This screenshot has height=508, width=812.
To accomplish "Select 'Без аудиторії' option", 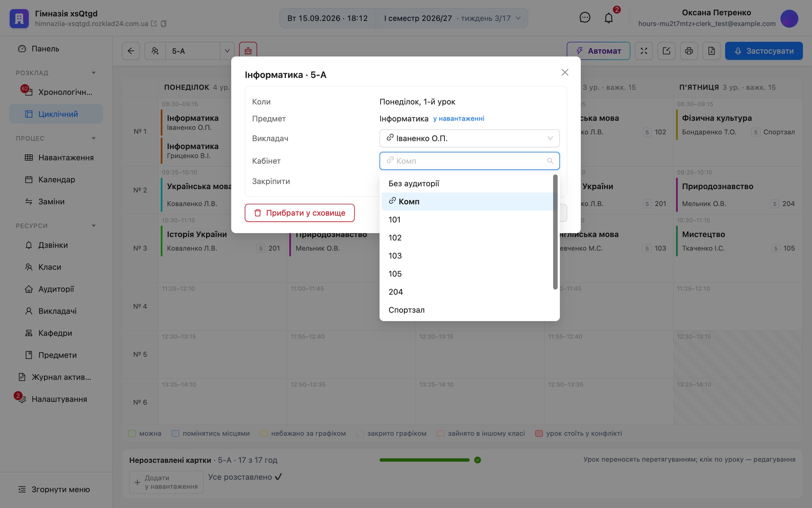I will (467, 184).
